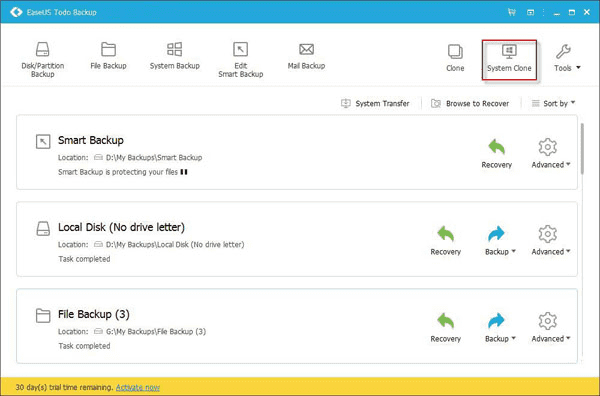Recover the Smart Backup task
The height and width of the screenshot is (396, 600).
click(496, 154)
